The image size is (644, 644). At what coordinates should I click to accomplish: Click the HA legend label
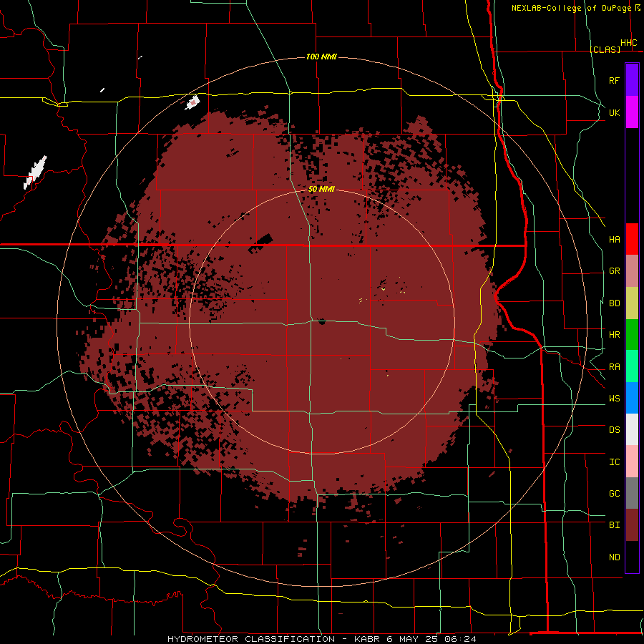click(x=614, y=239)
